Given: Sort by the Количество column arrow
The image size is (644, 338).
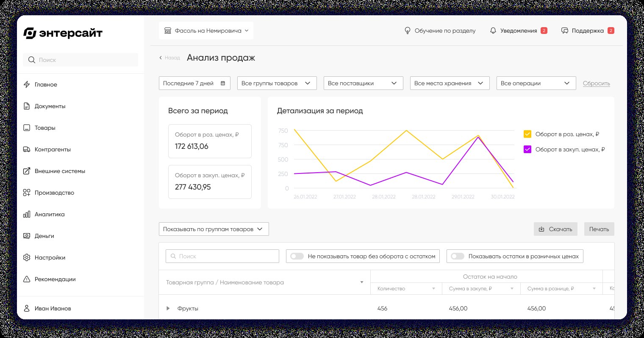Looking at the screenshot, I should (433, 289).
